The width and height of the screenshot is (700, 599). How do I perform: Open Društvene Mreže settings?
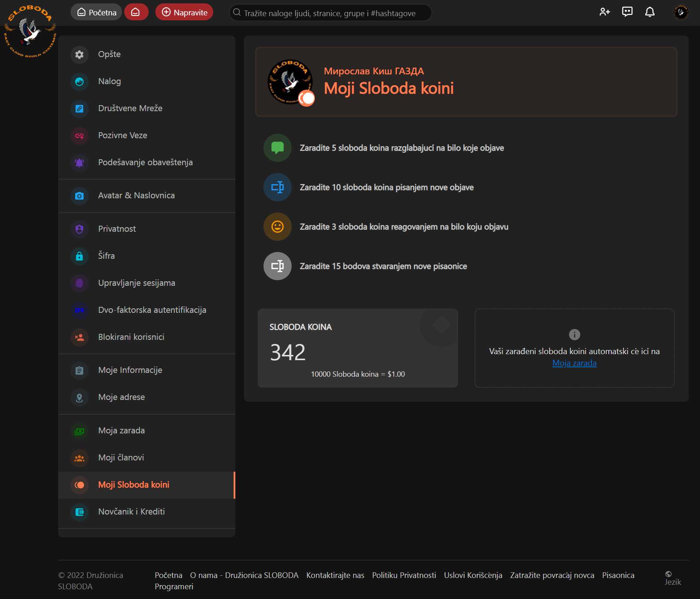click(x=147, y=109)
